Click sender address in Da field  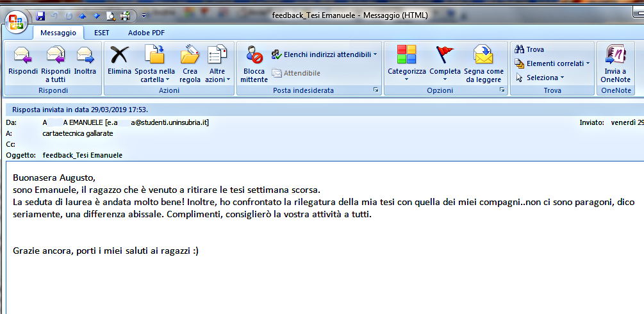click(126, 122)
